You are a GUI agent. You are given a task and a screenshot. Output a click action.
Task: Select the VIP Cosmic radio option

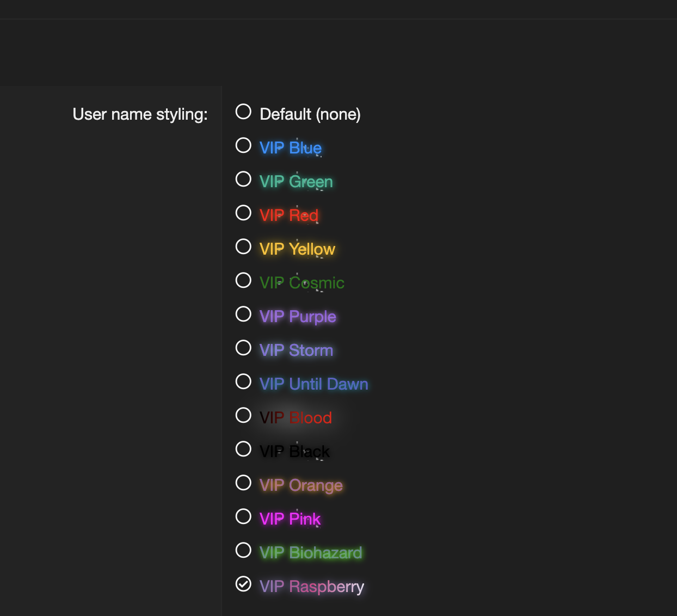coord(243,280)
